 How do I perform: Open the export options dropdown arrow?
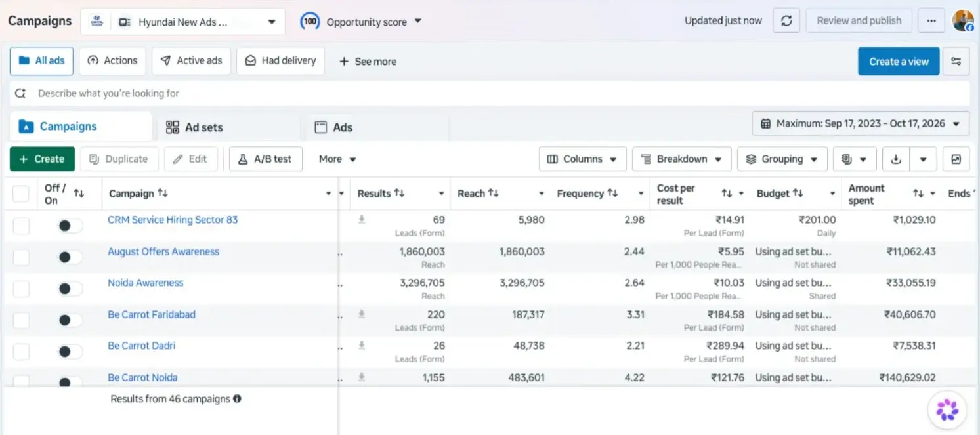(923, 159)
